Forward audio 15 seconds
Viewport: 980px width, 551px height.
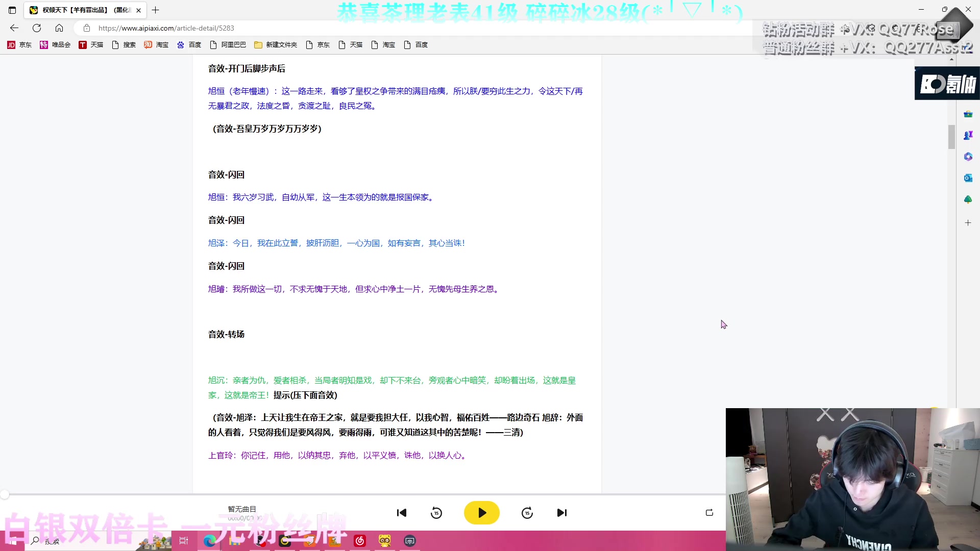527,513
